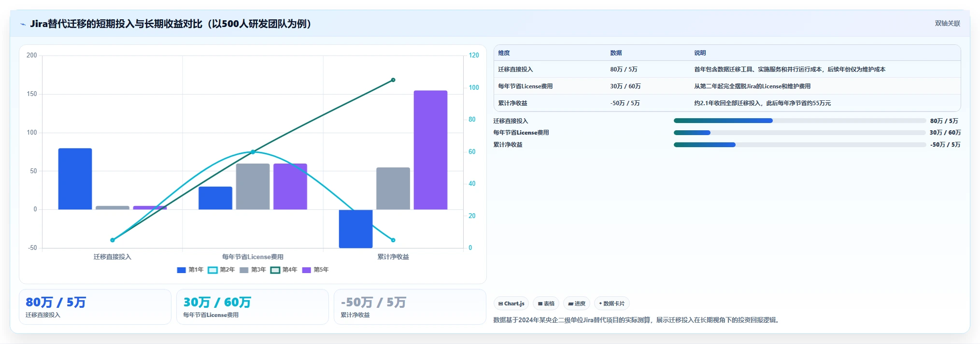Click the green line point at top right
Viewport: 980px width, 344px height.
click(x=393, y=80)
